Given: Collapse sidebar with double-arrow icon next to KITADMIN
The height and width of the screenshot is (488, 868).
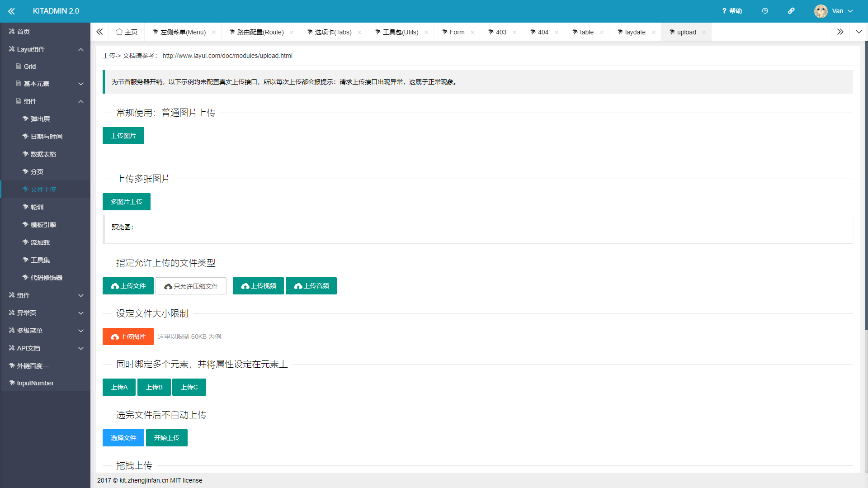Looking at the screenshot, I should coord(11,11).
